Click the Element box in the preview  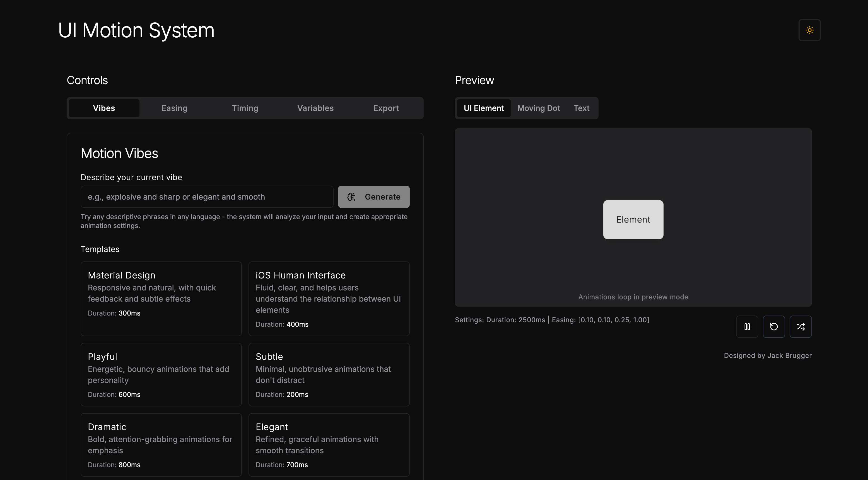[x=633, y=220]
